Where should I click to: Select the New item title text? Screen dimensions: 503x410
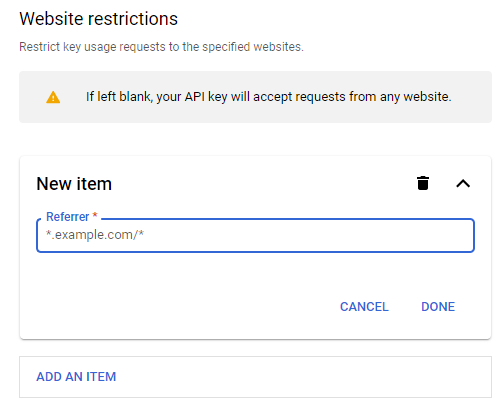tap(74, 184)
